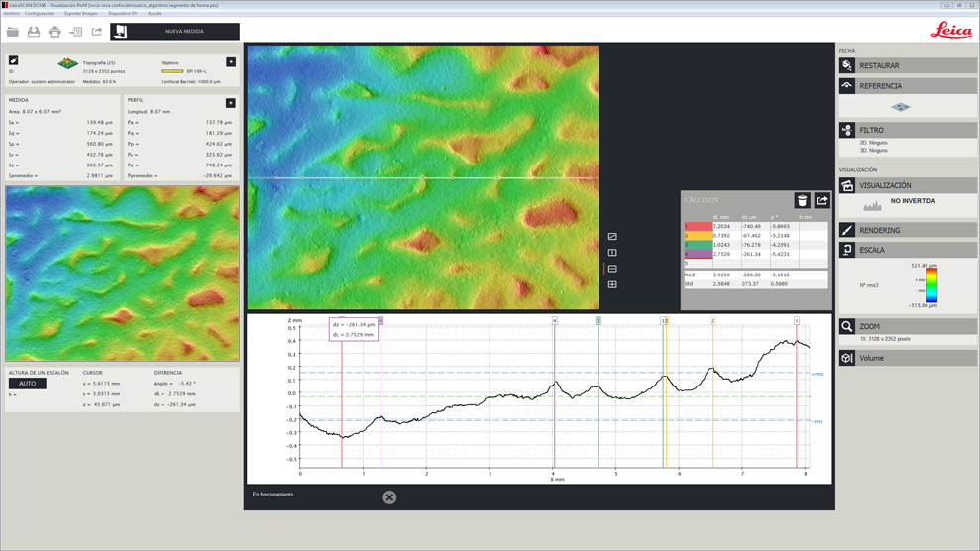This screenshot has width=980, height=551.
Task: Open the Volume cube icon
Action: [847, 358]
